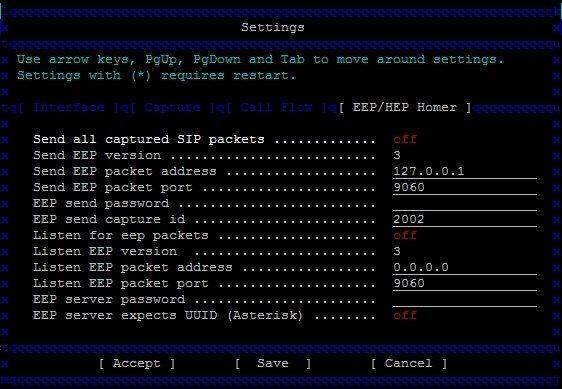Select the 'Listen EEP packet address' label
This screenshot has height=389, width=562.
(x=133, y=267)
